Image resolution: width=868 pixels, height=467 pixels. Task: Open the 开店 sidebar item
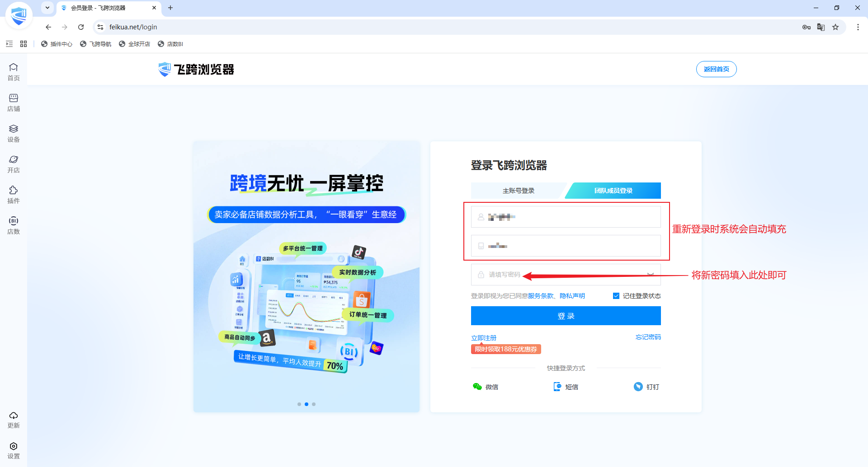[x=14, y=164]
